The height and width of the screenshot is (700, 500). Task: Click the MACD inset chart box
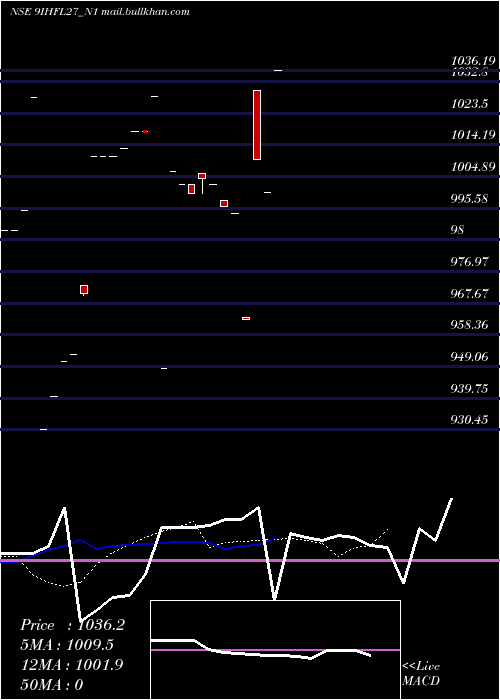point(275,650)
